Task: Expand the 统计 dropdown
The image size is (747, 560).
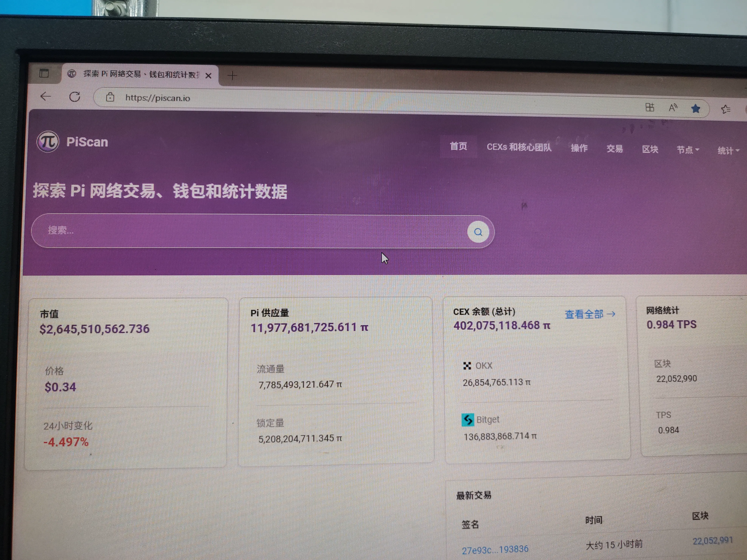Action: [x=729, y=151]
